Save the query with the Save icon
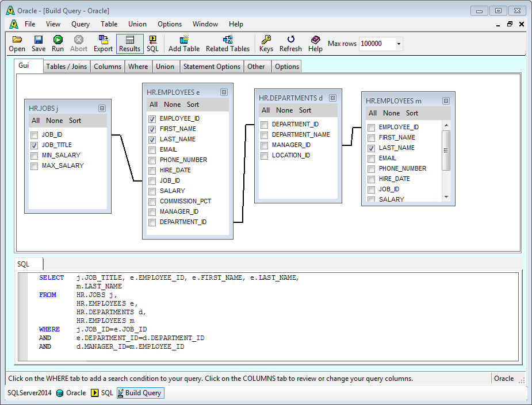Screen dimensions: 532x405 coord(39,44)
